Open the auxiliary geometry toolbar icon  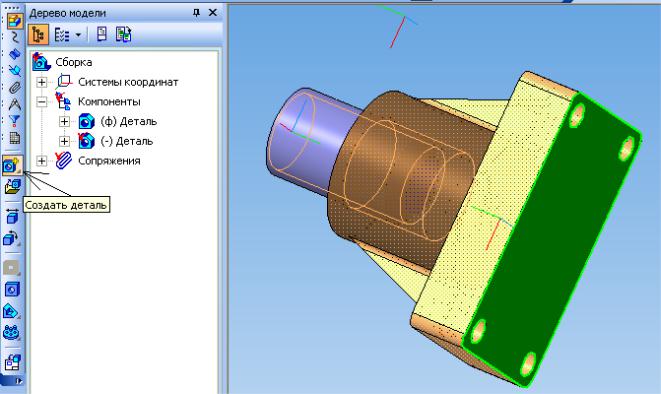pyautogui.click(x=14, y=70)
